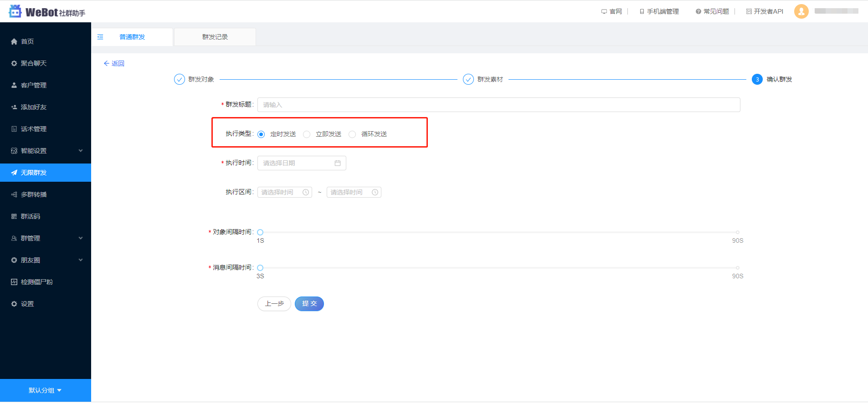
Task: Click the clock icon in start time field
Action: click(306, 192)
